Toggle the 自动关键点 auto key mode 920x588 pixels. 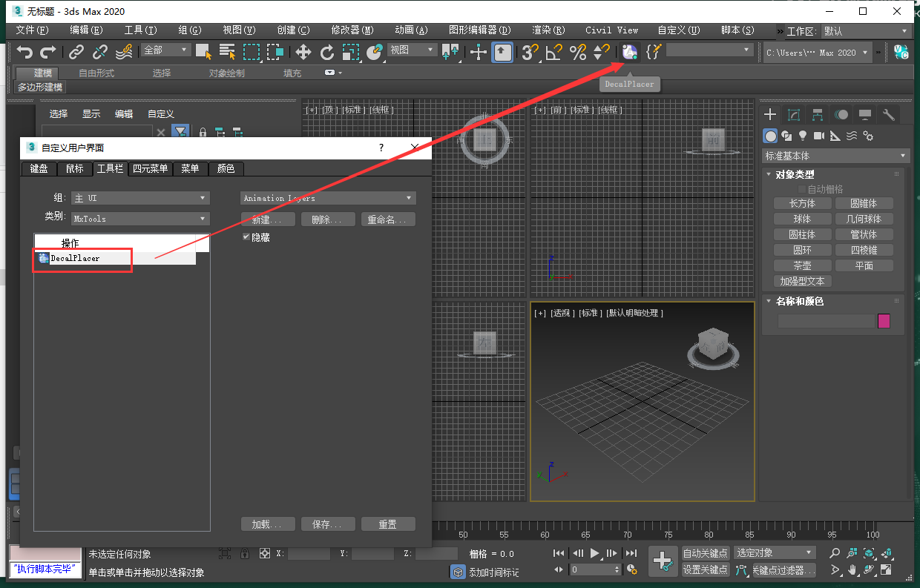coord(706,553)
